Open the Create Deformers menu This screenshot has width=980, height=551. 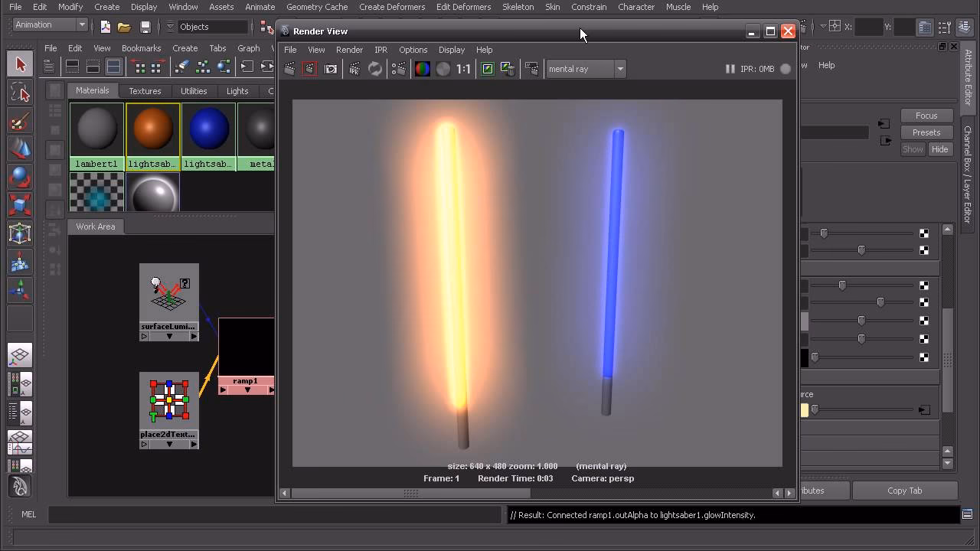(x=392, y=7)
